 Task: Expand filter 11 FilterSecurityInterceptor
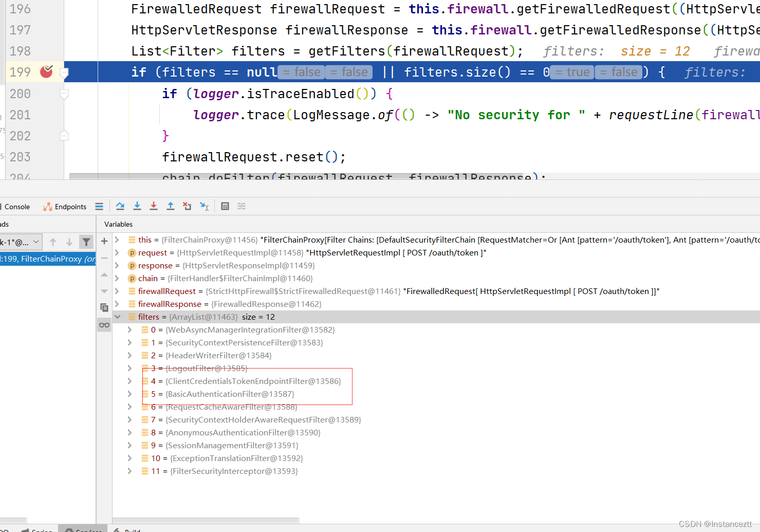129,471
